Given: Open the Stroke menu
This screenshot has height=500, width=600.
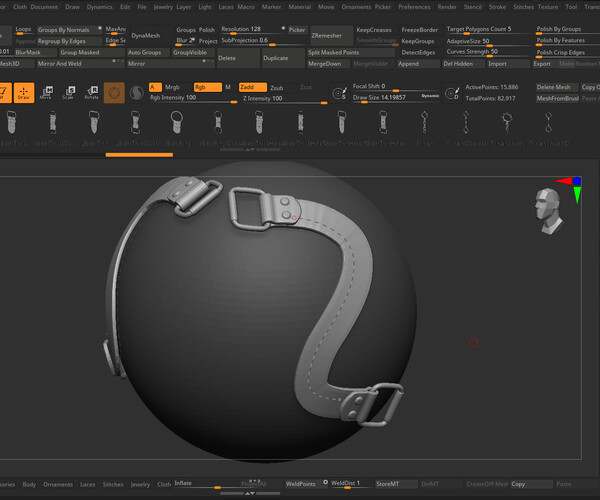Looking at the screenshot, I should (x=497, y=7).
